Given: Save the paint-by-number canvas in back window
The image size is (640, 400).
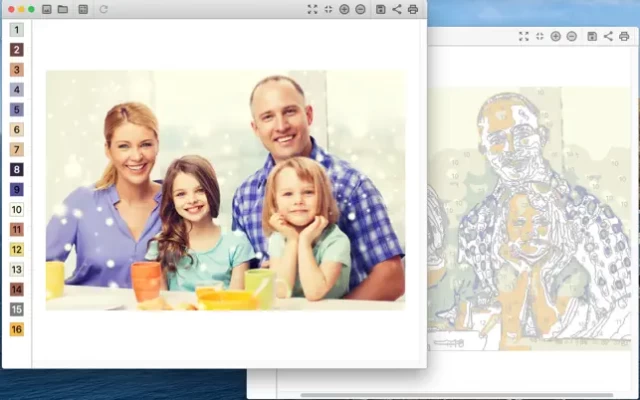Looking at the screenshot, I should (x=592, y=36).
